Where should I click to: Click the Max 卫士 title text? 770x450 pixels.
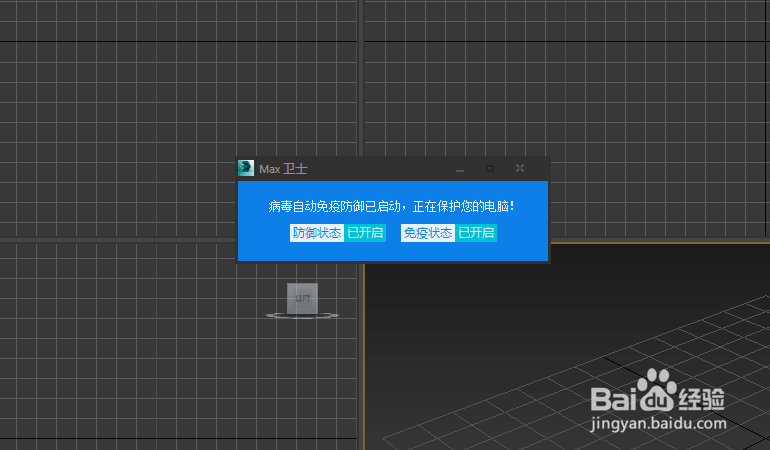click(283, 169)
